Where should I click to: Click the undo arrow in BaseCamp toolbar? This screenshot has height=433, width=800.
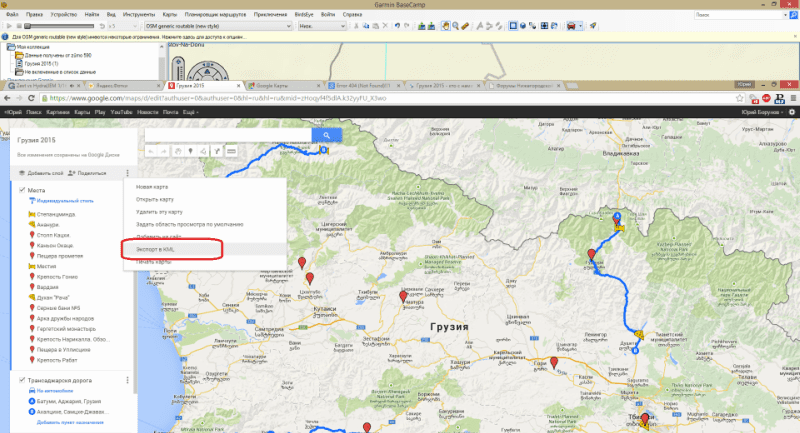397,26
